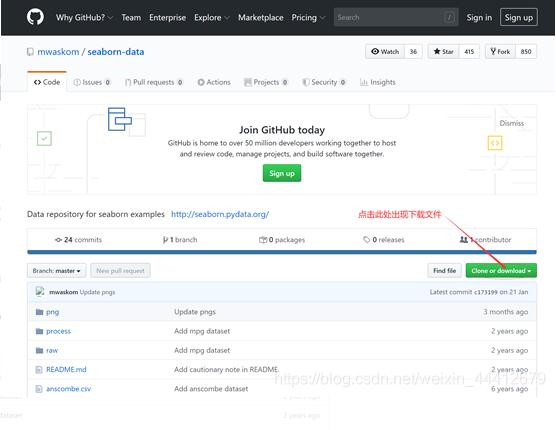Open the png folder
The image size is (556, 430).
[52, 312]
